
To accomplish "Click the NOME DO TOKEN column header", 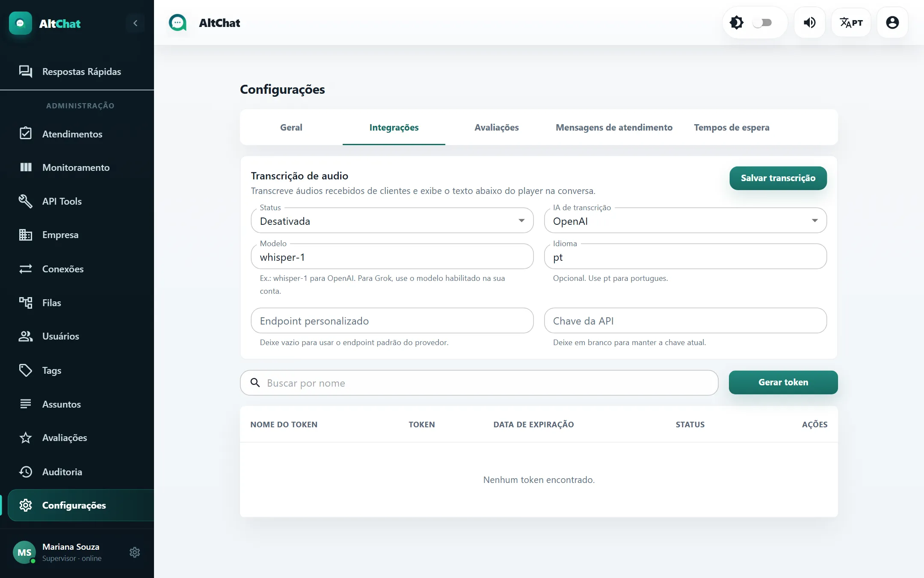I will pyautogui.click(x=284, y=424).
